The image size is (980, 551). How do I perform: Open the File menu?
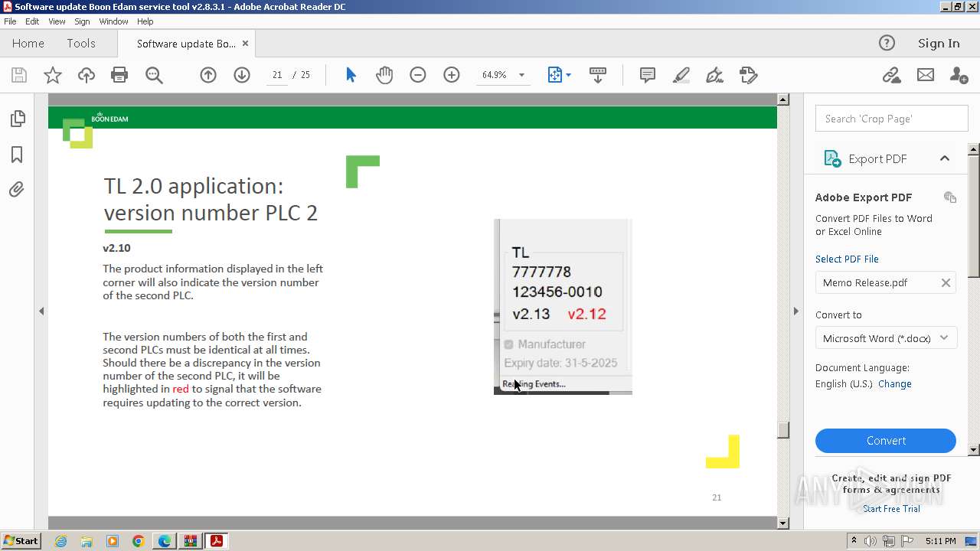coord(10,21)
